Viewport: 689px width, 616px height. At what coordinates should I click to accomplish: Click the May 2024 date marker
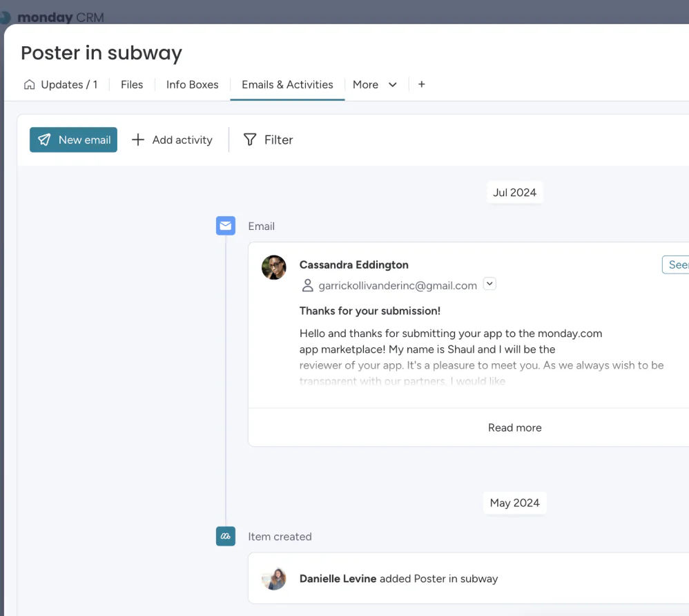tap(514, 503)
